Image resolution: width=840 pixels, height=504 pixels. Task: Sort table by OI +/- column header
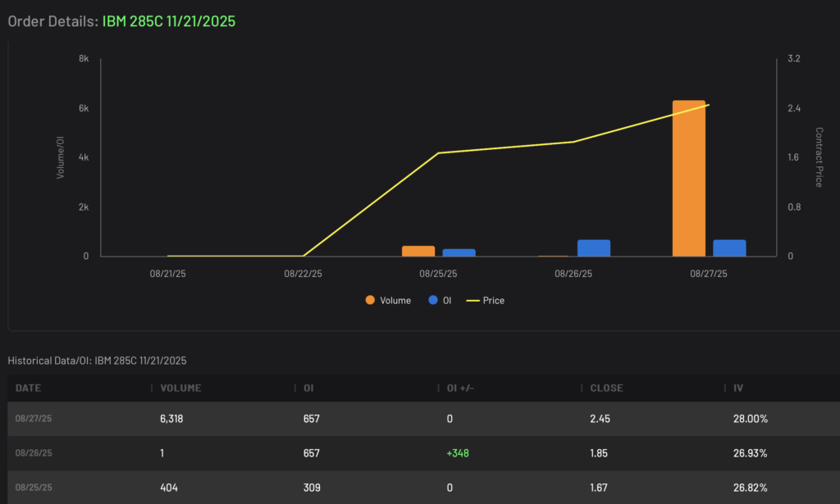tap(461, 388)
